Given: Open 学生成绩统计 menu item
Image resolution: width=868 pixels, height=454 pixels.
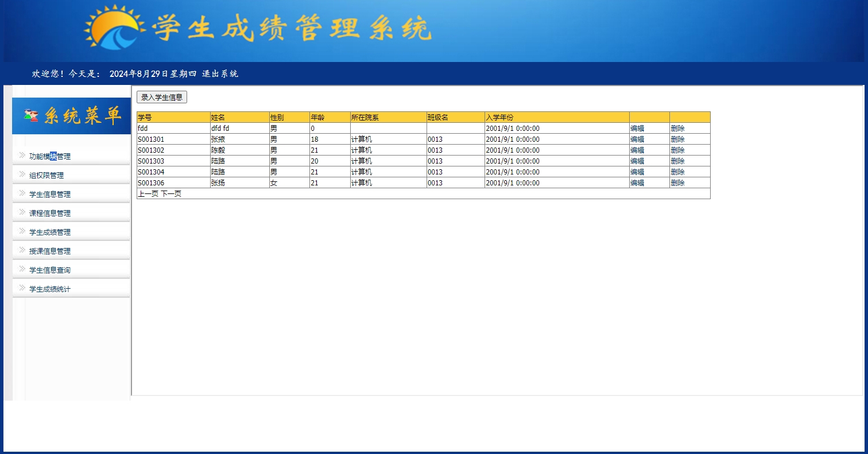Looking at the screenshot, I should 50,289.
